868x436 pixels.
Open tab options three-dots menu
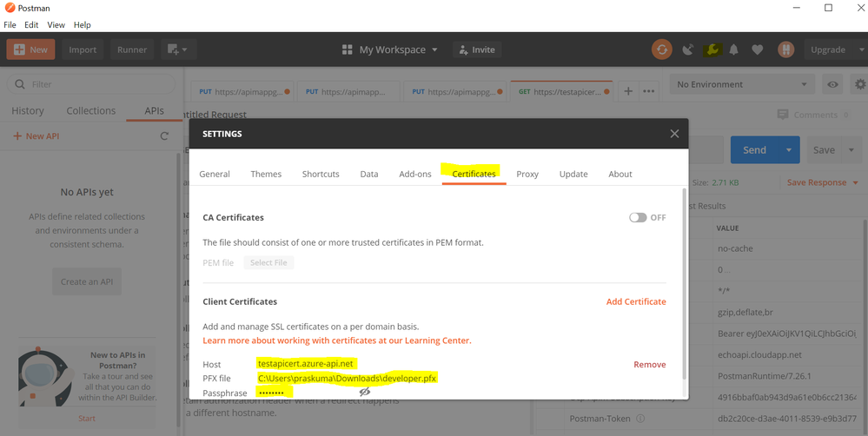pyautogui.click(x=648, y=91)
